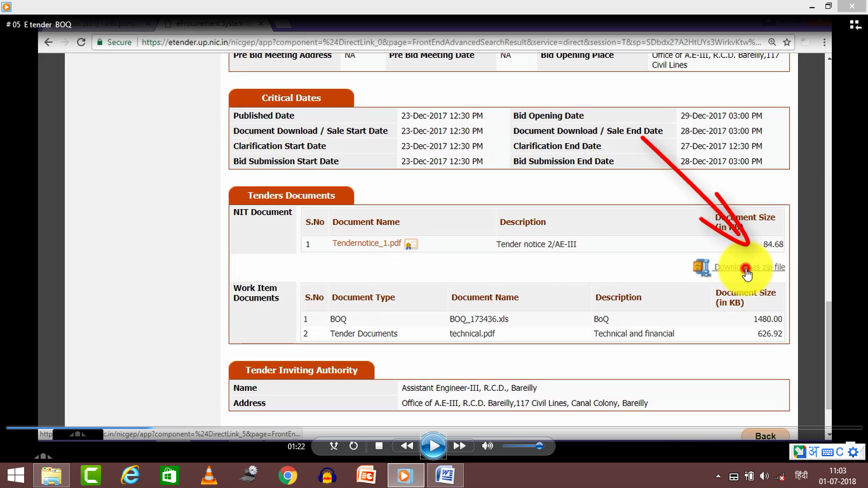The image size is (868, 488).
Task: Click the certificate icon beside Tendernotice_1.pdf
Action: pyautogui.click(x=411, y=244)
